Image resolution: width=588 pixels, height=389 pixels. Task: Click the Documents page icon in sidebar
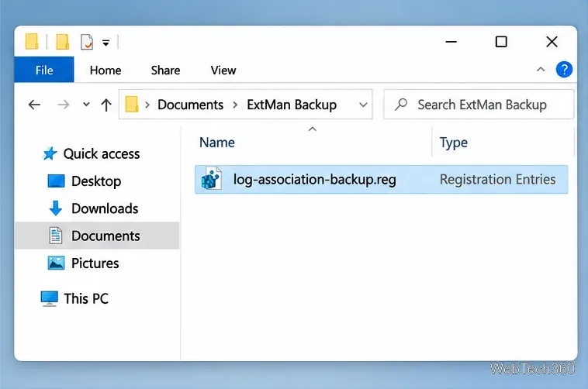[x=56, y=236]
